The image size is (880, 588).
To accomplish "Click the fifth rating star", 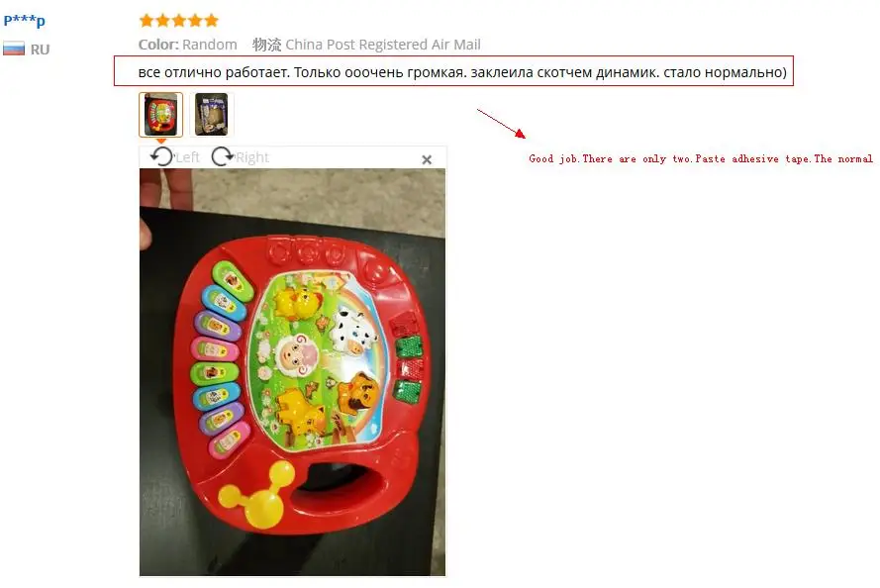I will pos(212,21).
